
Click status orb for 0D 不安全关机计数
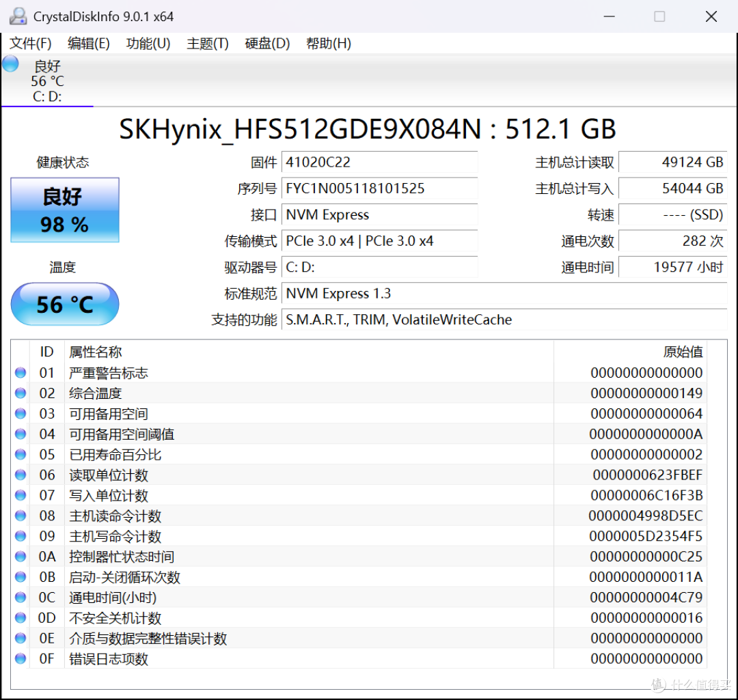[20, 617]
